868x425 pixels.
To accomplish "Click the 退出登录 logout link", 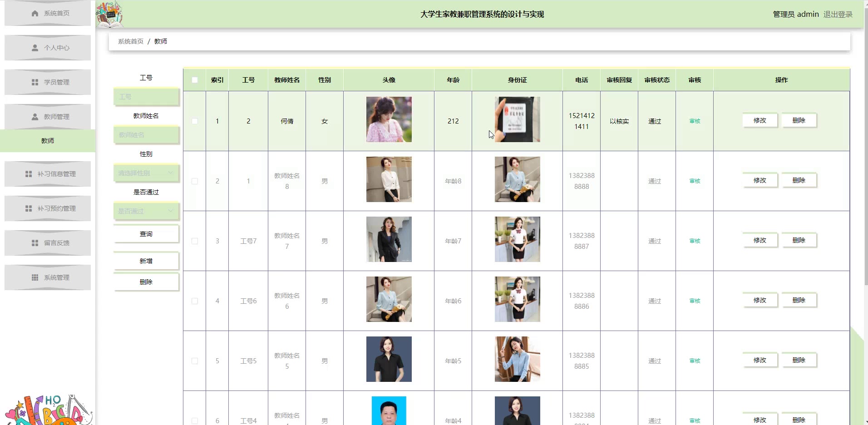I will tap(838, 14).
